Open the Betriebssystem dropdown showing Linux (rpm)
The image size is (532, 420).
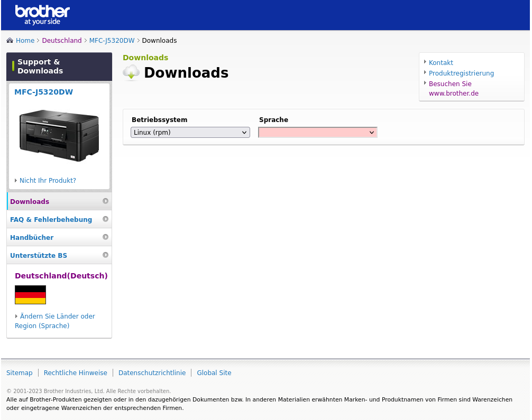tap(190, 132)
